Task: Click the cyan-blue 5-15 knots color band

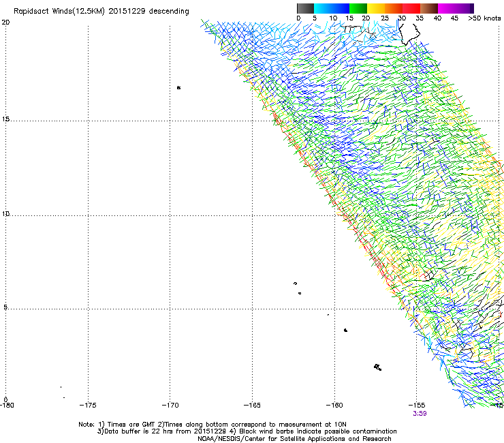Action: pyautogui.click(x=332, y=8)
